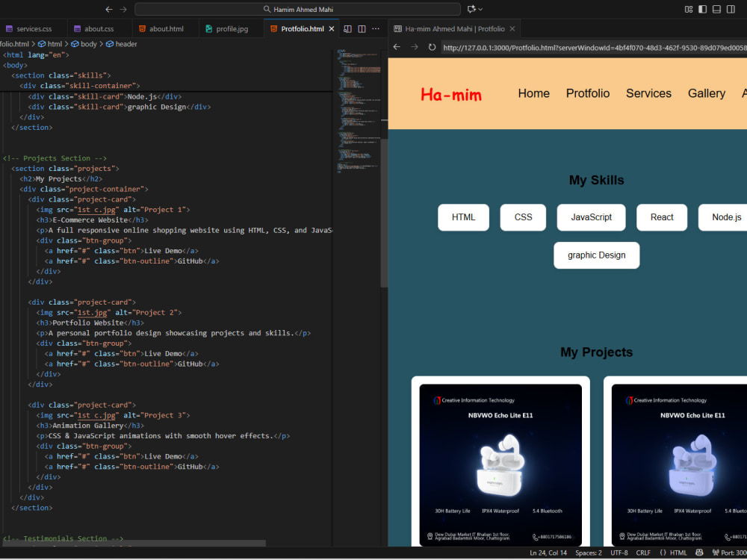Open the Home nav link

[x=533, y=93]
